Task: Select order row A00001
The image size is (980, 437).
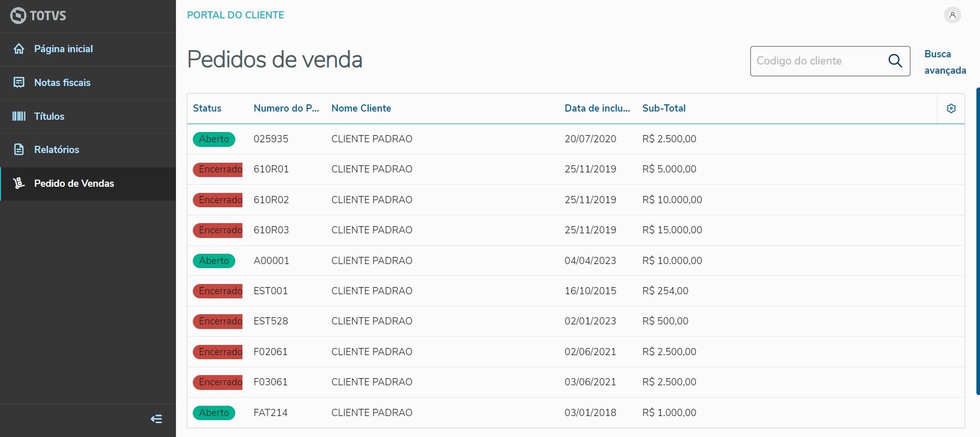Action: (x=271, y=260)
